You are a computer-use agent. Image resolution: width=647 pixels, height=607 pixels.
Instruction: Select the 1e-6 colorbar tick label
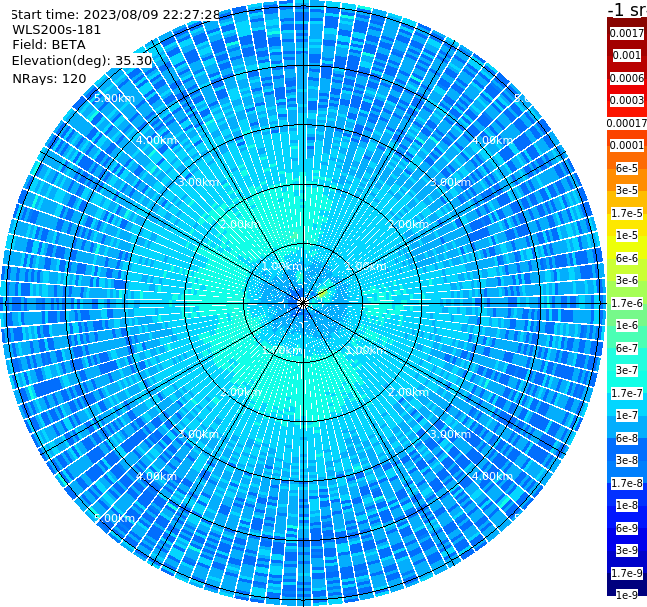[x=627, y=325]
